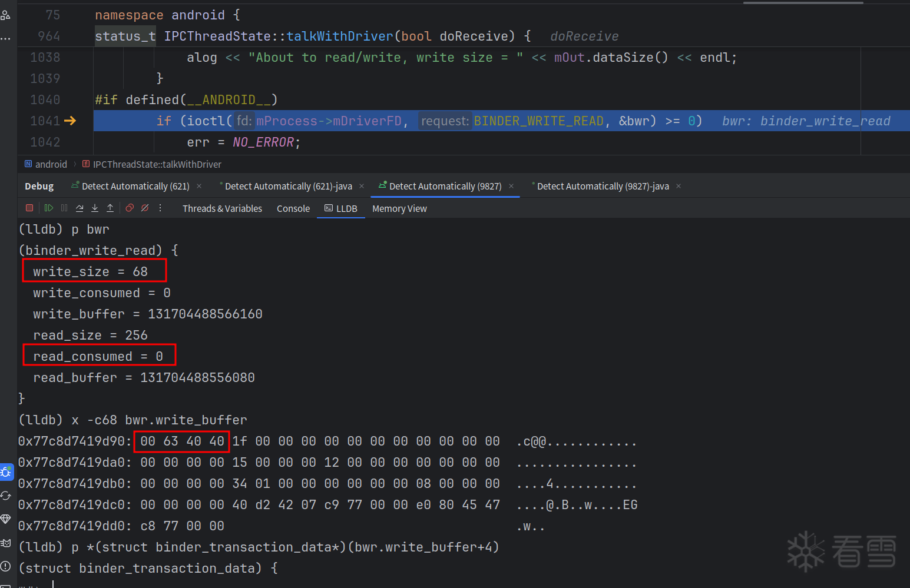Open the Logcat tool window

click(x=6, y=543)
